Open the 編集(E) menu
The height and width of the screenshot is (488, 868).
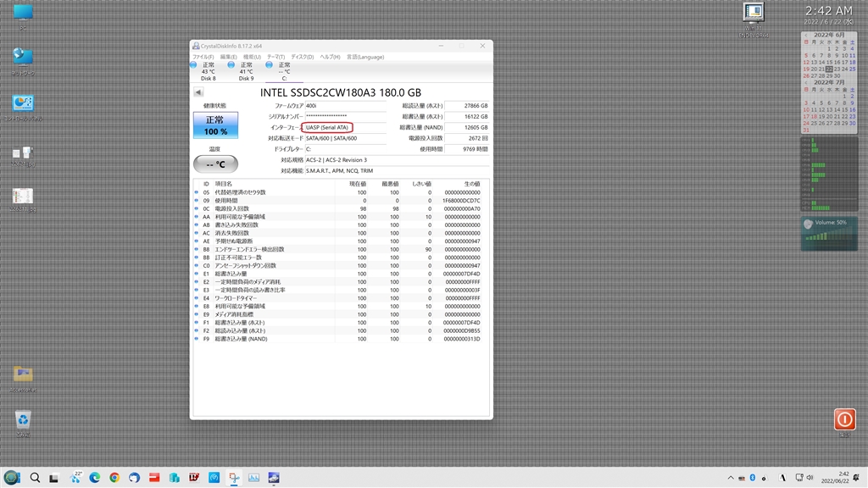[x=228, y=57]
